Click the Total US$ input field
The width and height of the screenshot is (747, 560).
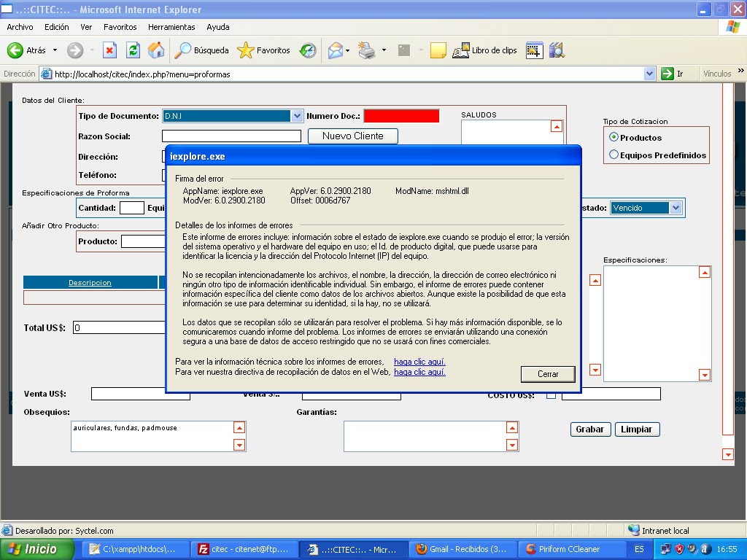tap(119, 327)
